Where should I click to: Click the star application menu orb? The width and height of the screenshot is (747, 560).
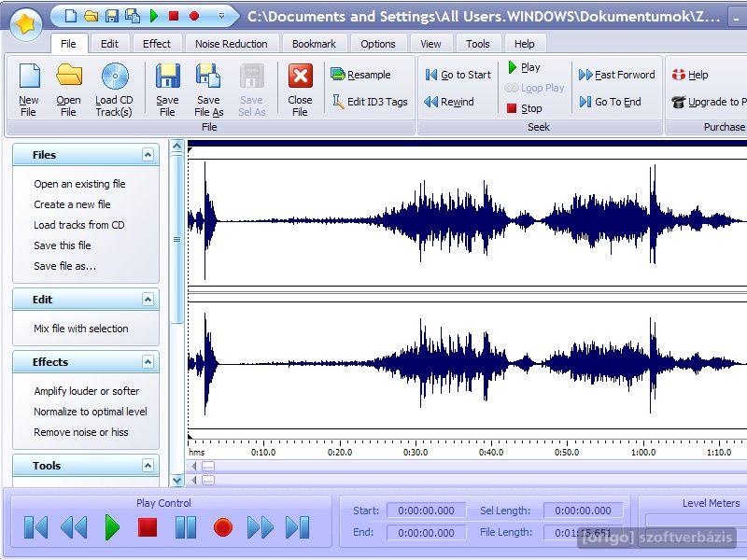click(26, 24)
